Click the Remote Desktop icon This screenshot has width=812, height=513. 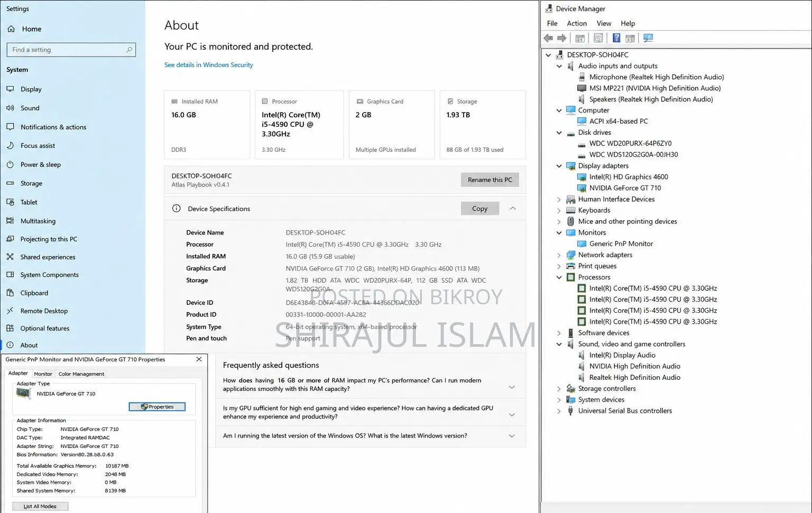[10, 311]
